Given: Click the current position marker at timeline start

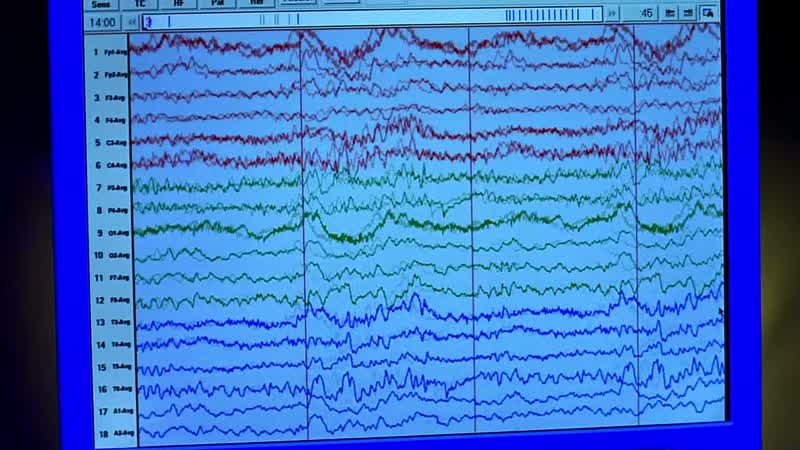Looking at the screenshot, I should (148, 22).
